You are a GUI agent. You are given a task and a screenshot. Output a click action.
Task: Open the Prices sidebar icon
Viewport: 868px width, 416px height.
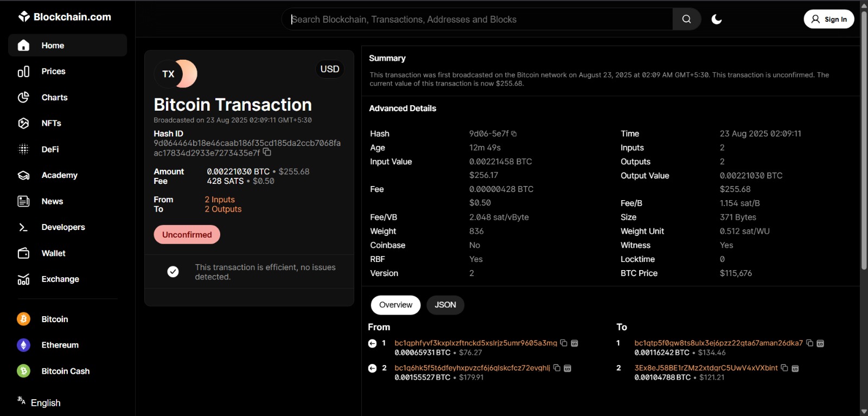pyautogui.click(x=23, y=72)
